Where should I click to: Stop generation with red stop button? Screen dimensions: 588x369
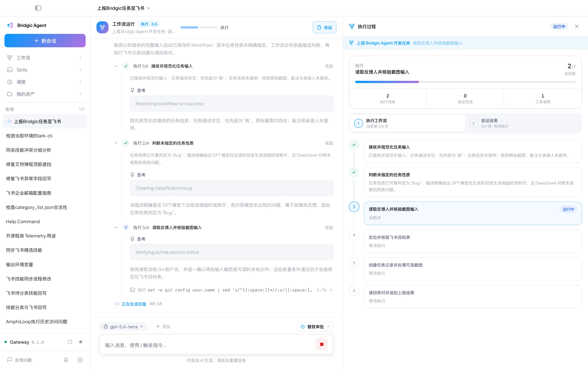(322, 344)
